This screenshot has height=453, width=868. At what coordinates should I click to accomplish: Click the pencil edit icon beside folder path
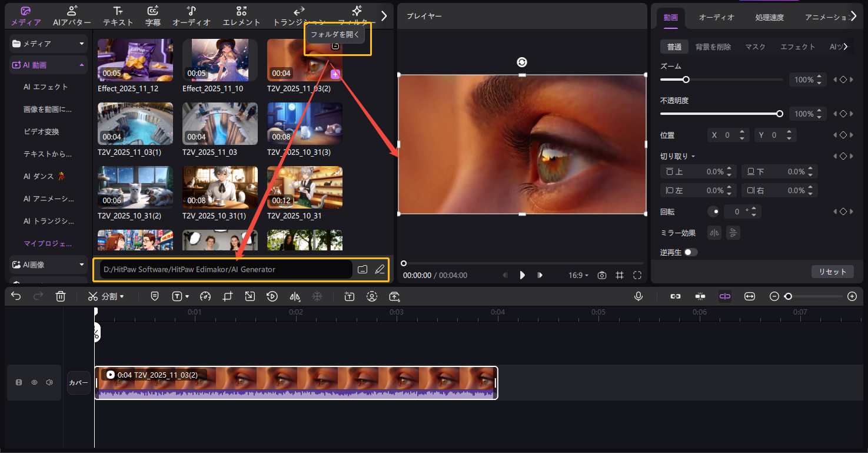click(380, 270)
